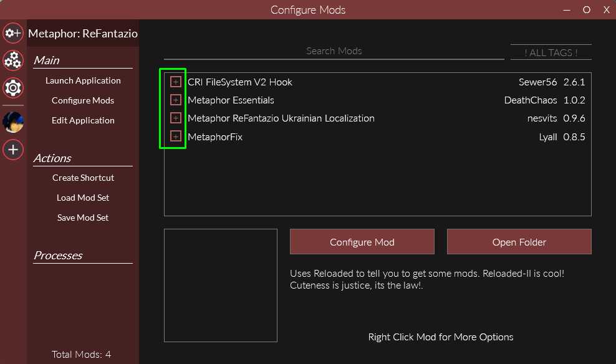The image size is (616, 364).
Task: Select the CRI FileSystem V2 Hook row
Action: [378, 82]
